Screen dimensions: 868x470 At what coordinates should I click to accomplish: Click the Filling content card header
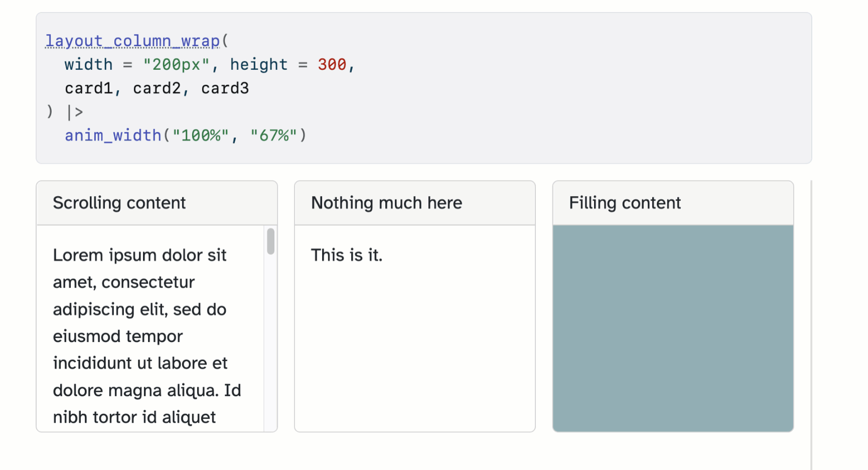(x=625, y=203)
